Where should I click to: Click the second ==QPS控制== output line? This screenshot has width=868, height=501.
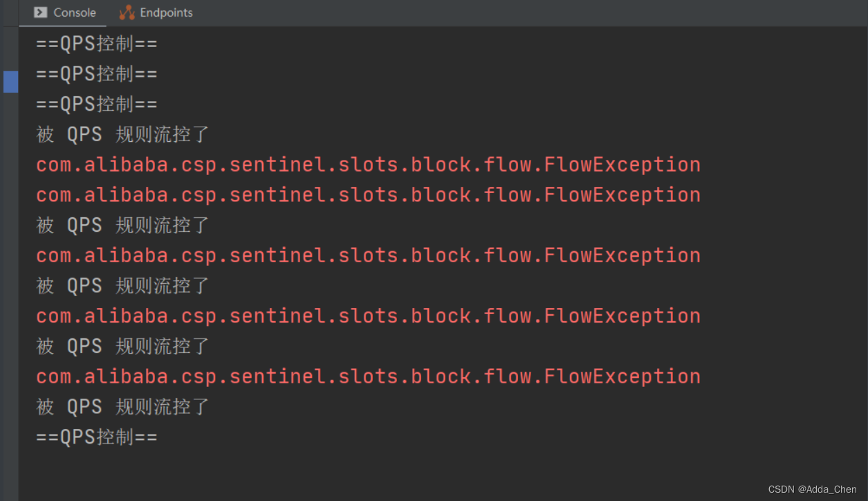click(x=97, y=74)
